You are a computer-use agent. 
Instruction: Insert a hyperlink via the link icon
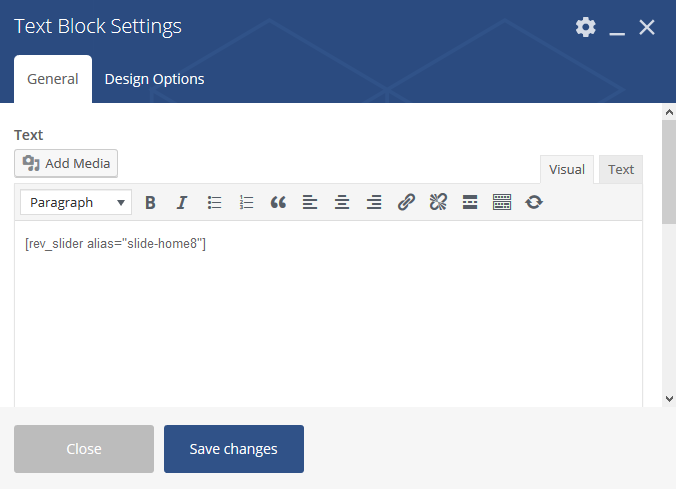click(406, 202)
